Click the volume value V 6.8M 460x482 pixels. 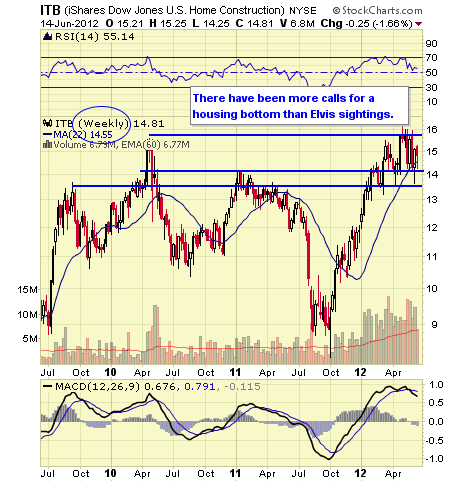pos(297,24)
